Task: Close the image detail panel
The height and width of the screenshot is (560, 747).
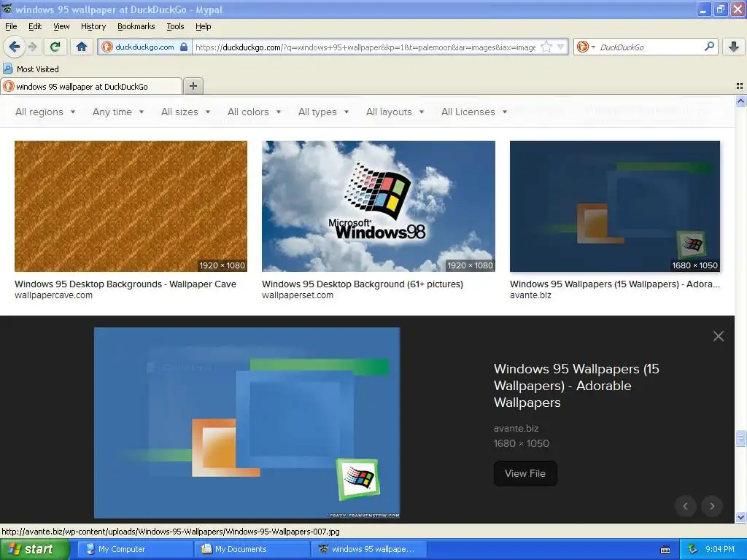Action: tap(719, 336)
